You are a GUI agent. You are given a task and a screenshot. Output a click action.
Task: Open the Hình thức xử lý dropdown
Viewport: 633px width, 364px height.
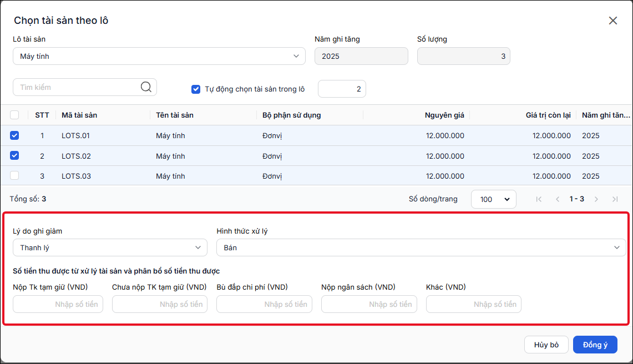(x=421, y=247)
